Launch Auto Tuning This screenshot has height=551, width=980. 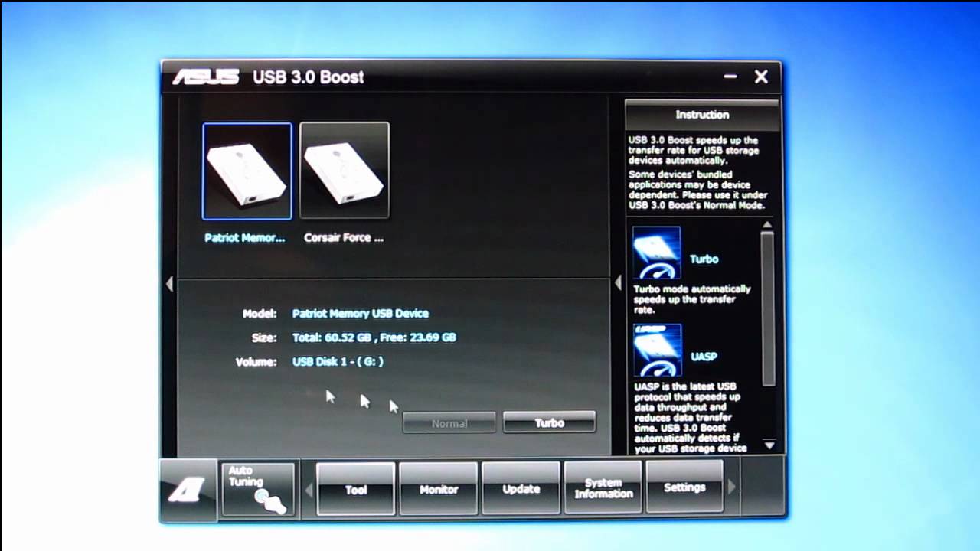(x=258, y=489)
